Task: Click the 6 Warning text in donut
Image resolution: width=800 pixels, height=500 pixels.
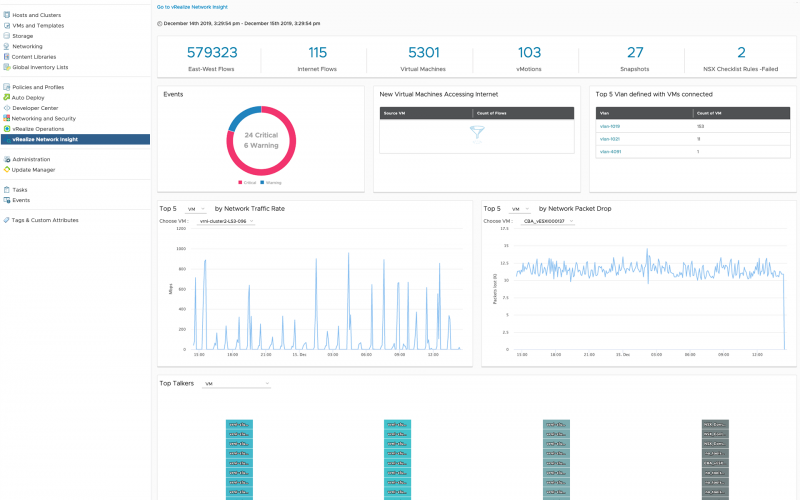Action: point(261,145)
